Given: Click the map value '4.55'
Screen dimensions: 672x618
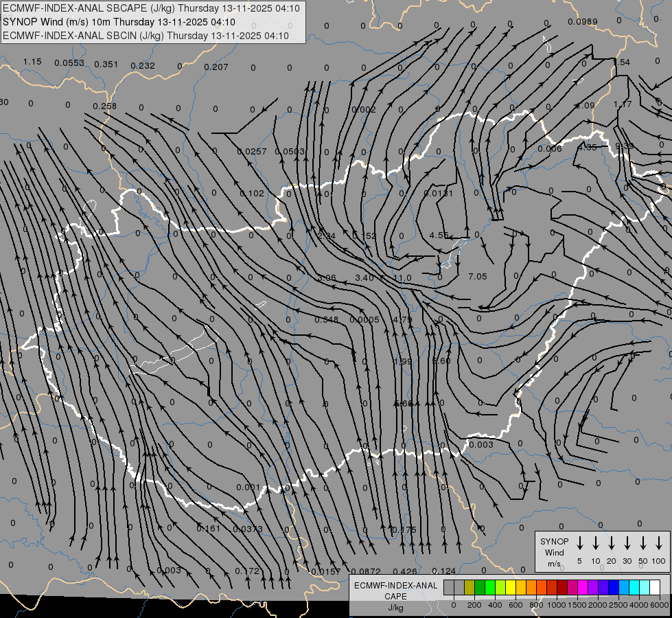Looking at the screenshot, I should (x=439, y=236).
